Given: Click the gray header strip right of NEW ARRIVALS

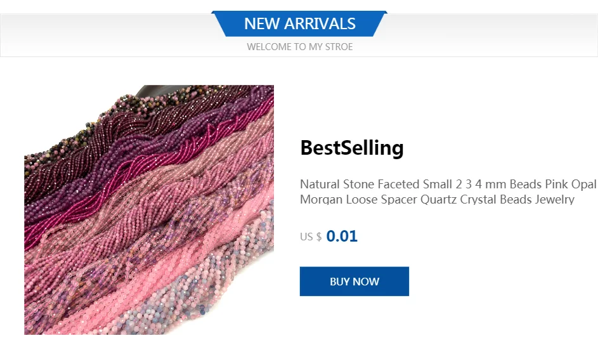Looking at the screenshot, I should (495, 35).
